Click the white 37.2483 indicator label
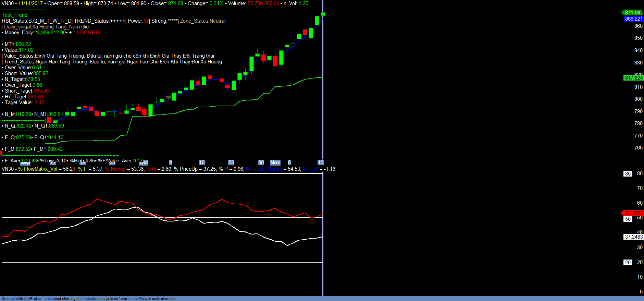The width and height of the screenshot is (644, 301). (x=633, y=237)
